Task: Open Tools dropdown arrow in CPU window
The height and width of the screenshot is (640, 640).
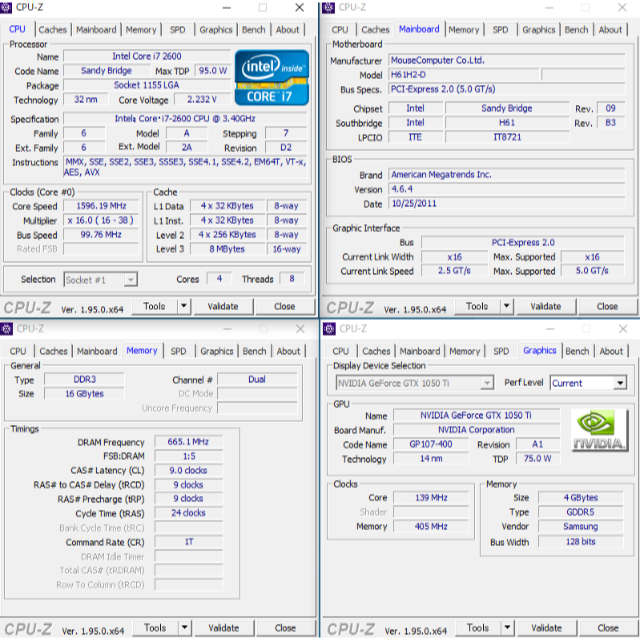Action: (184, 306)
